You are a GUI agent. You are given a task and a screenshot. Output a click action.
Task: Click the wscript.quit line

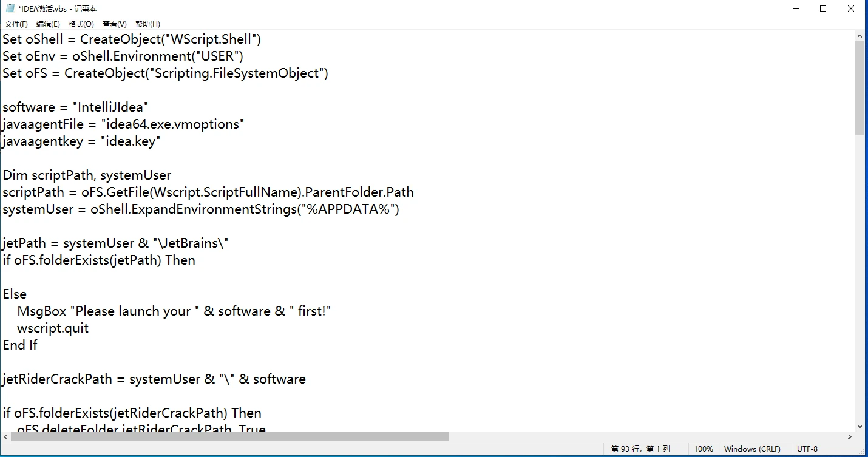53,328
